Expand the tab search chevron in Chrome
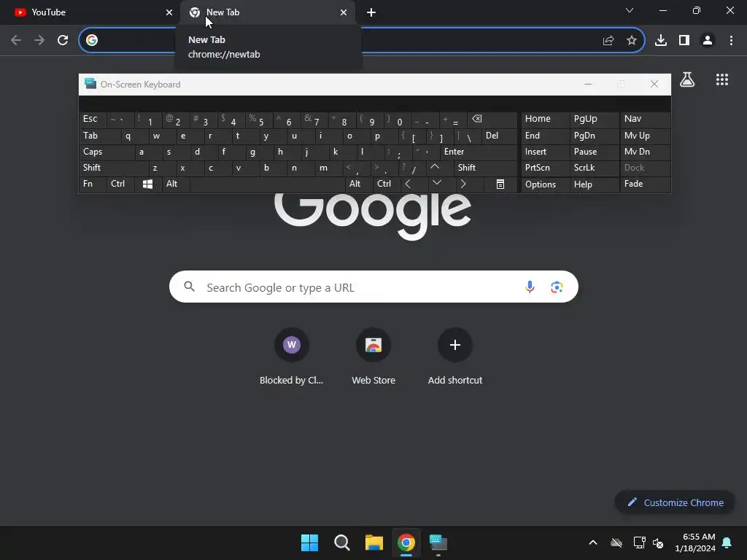Viewport: 747px width, 560px height. click(x=630, y=10)
